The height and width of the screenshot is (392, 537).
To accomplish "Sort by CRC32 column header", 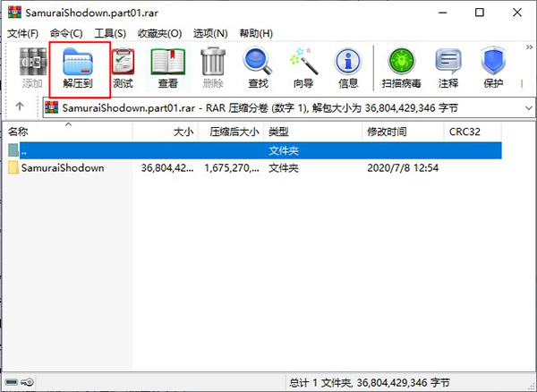I will point(473,132).
